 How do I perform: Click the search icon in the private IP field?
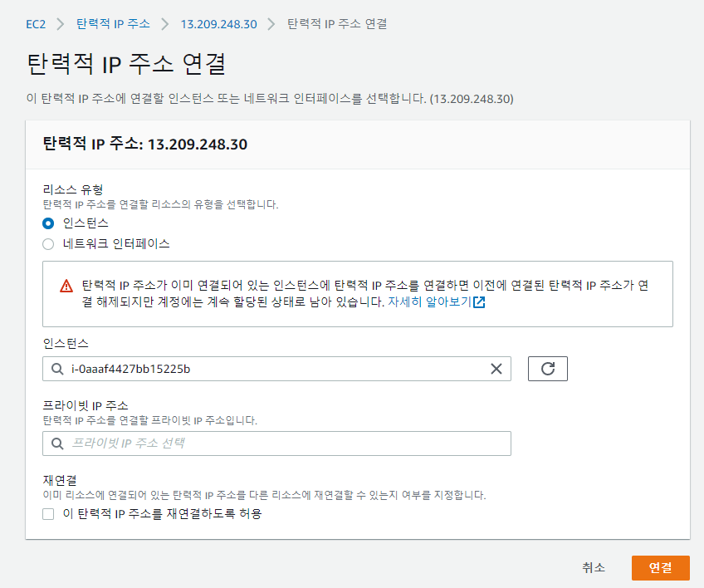tap(57, 443)
